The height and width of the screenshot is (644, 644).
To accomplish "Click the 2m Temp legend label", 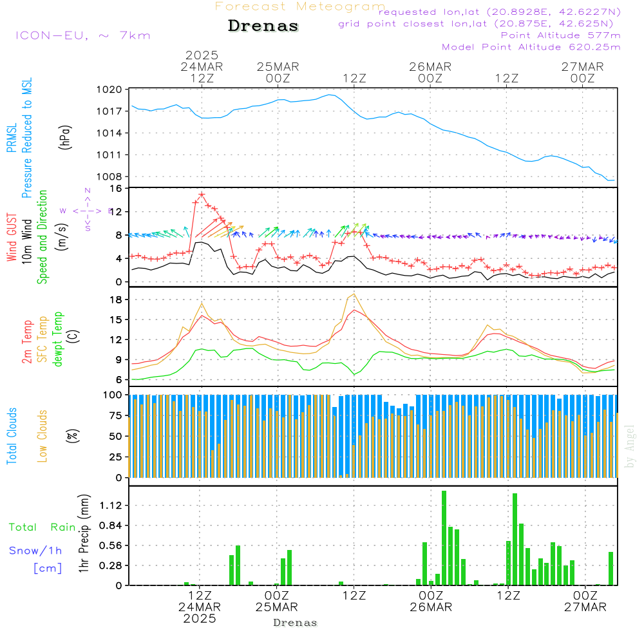I will tap(26, 342).
